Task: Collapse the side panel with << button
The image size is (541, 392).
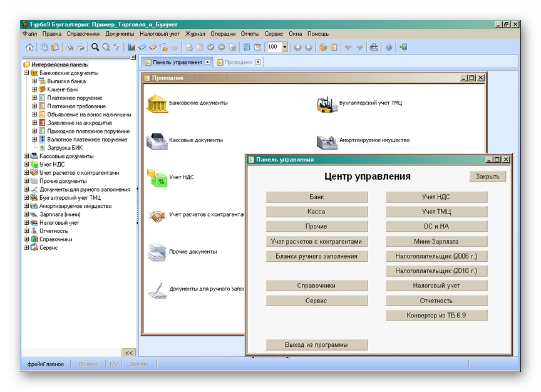Action: [129, 353]
